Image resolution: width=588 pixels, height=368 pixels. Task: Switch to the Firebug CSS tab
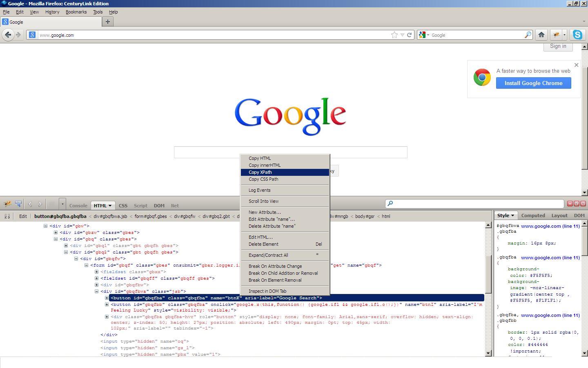(123, 205)
